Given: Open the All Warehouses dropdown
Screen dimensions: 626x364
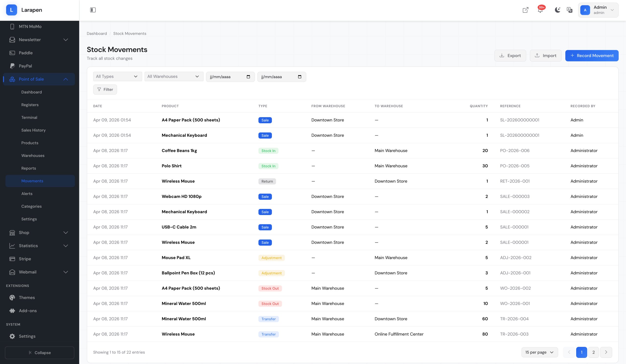Looking at the screenshot, I should tap(174, 77).
